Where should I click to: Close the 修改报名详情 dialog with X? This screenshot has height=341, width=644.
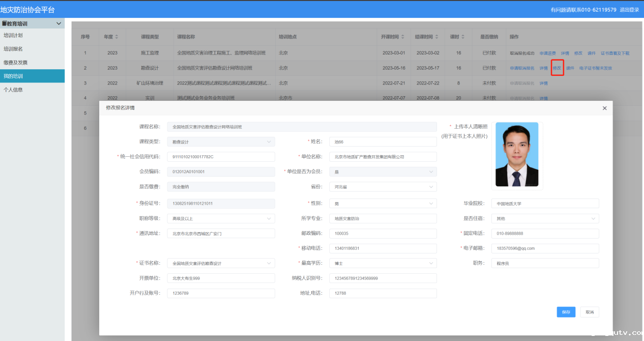604,108
